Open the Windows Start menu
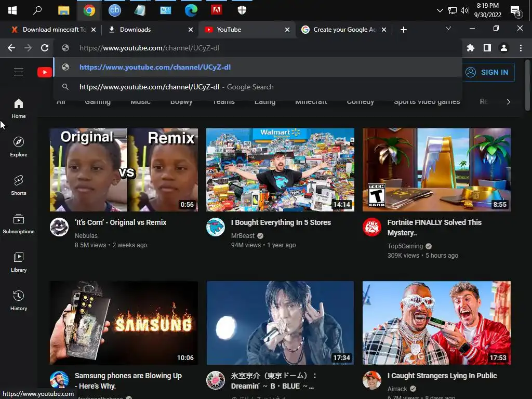Screen dimensions: 532x399 [12, 10]
